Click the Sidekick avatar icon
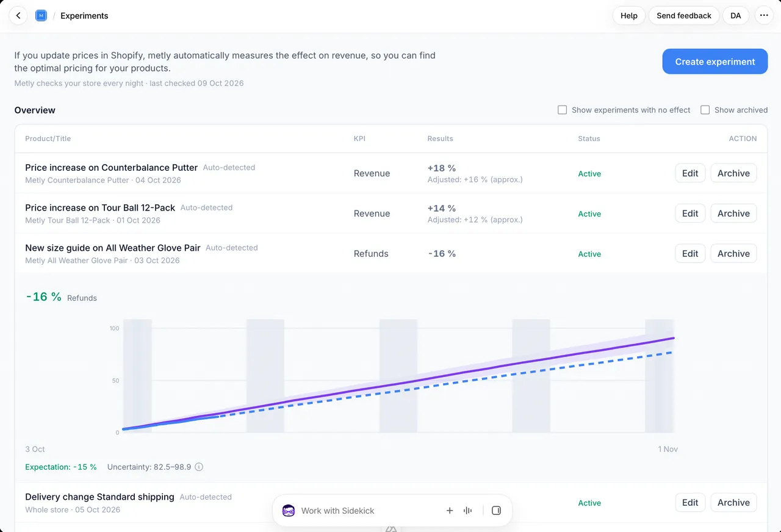Viewport: 781px width, 532px height. 289,511
